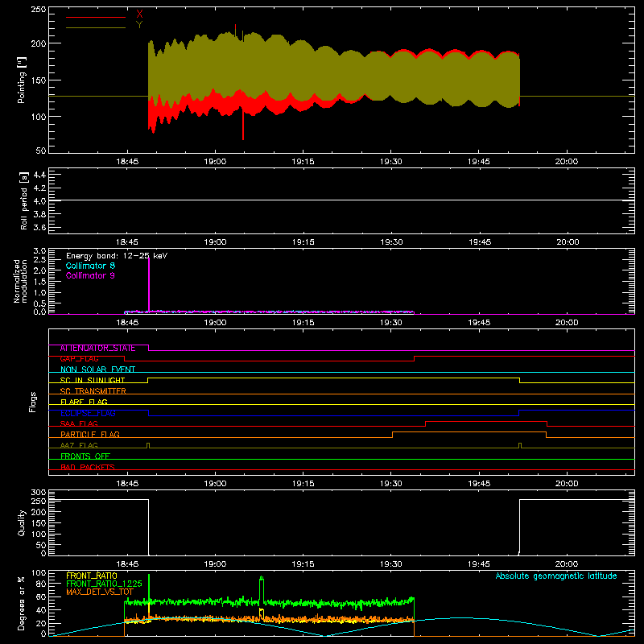The height and width of the screenshot is (644, 644).
Task: Click the SC_IN_SUNLIGHT flag label
Action: coord(93,380)
